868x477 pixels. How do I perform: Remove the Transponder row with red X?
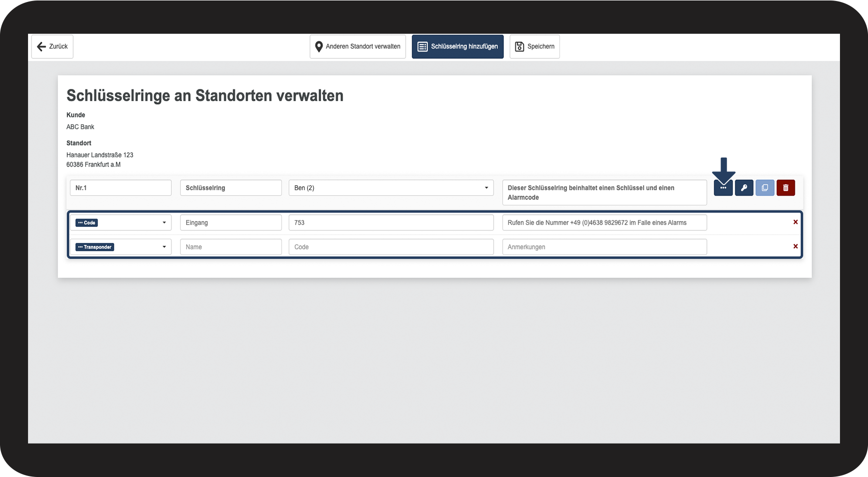[x=795, y=247]
